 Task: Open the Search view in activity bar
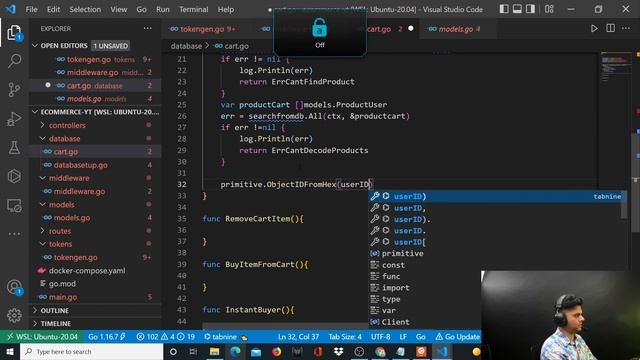14,61
